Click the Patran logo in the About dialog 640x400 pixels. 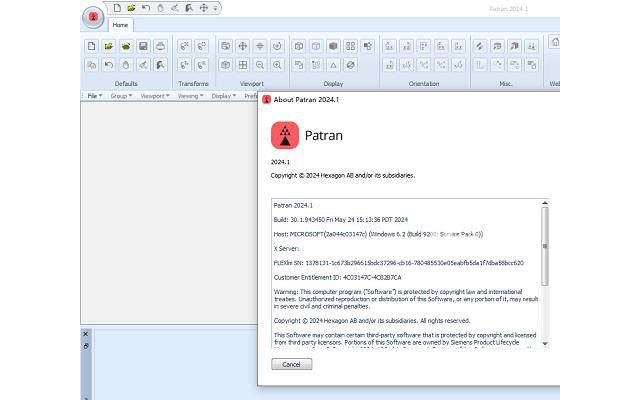(285, 135)
